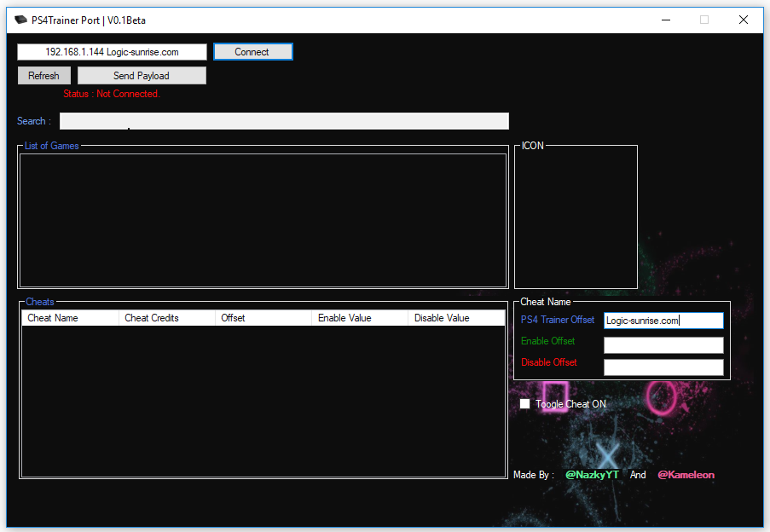Click the Refresh button

pyautogui.click(x=44, y=76)
